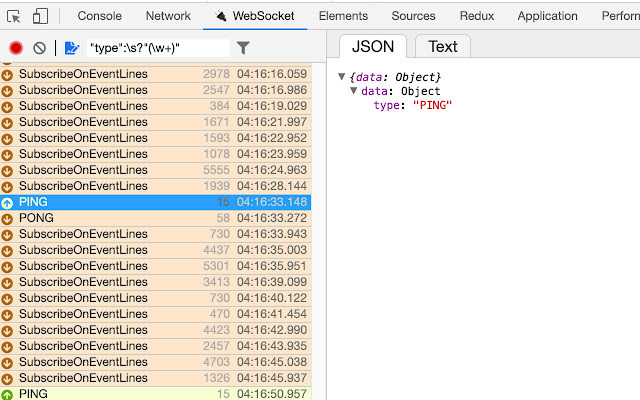
Task: Select SubscribeOnEventLines frame at 04:16:19.029
Action: pos(156,106)
